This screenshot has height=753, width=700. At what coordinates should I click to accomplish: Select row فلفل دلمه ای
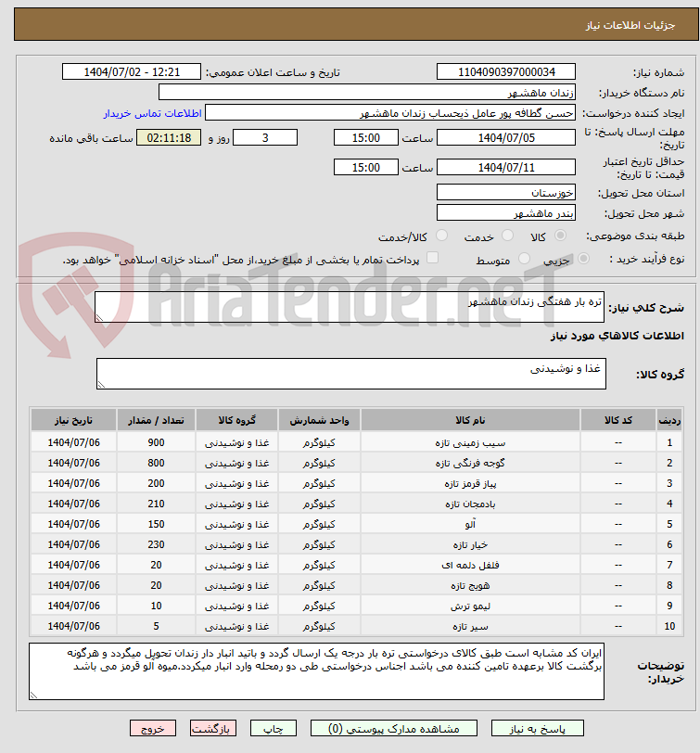coord(356,565)
